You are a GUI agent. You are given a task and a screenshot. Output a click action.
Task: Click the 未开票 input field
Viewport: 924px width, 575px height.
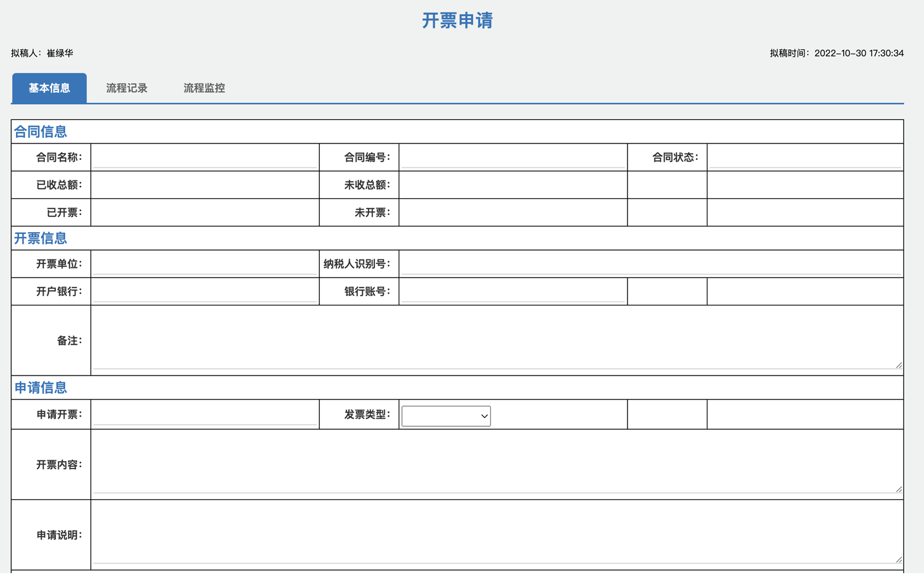(x=512, y=212)
